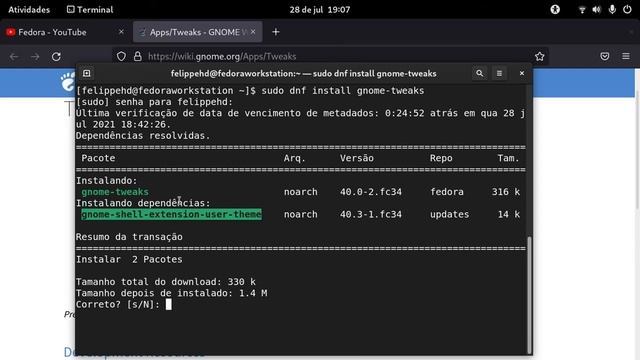640x360 pixels.
Task: Click the 'Correto? [s/N]:' prompt
Action: [x=118, y=304]
